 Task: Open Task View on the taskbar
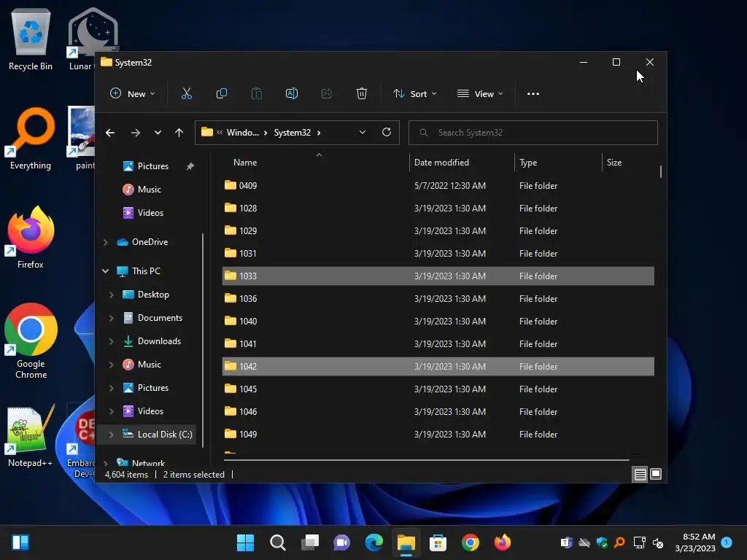[310, 542]
